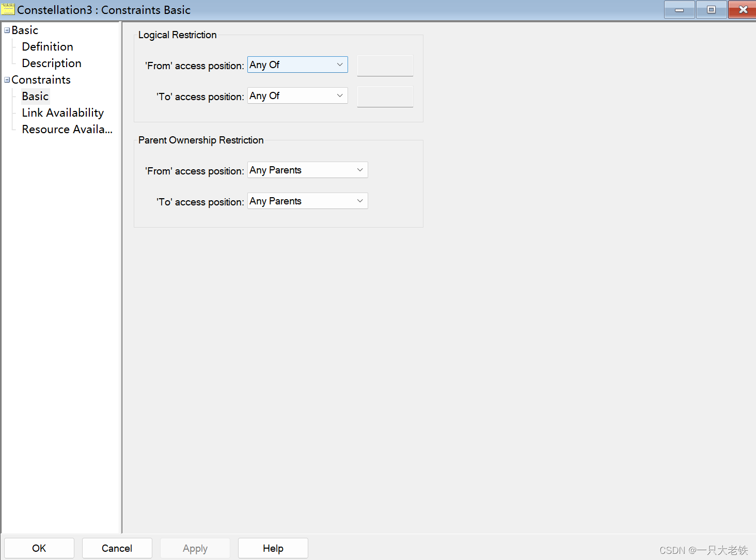The image size is (756, 560).
Task: Open the Description page
Action: [x=52, y=63]
